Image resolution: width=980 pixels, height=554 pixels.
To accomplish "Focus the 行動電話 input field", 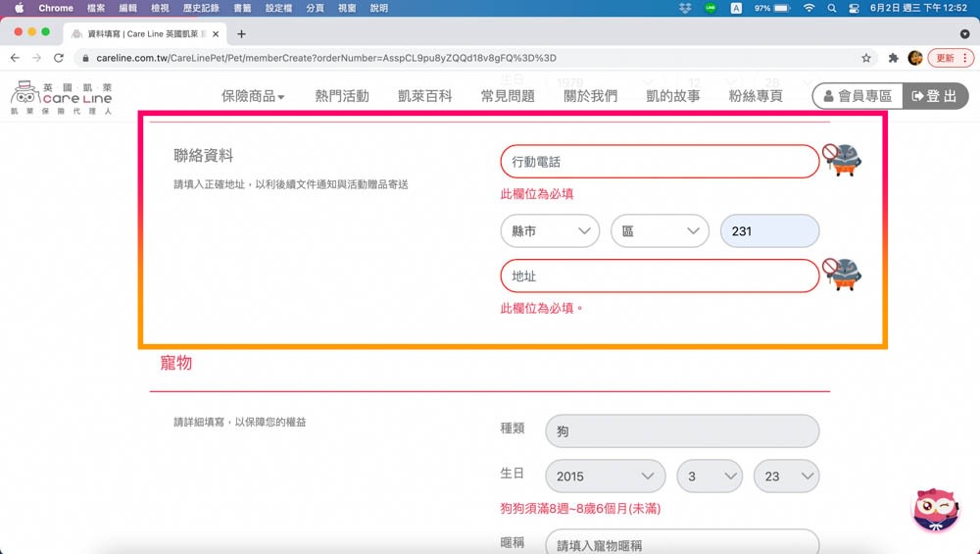I will tap(660, 162).
